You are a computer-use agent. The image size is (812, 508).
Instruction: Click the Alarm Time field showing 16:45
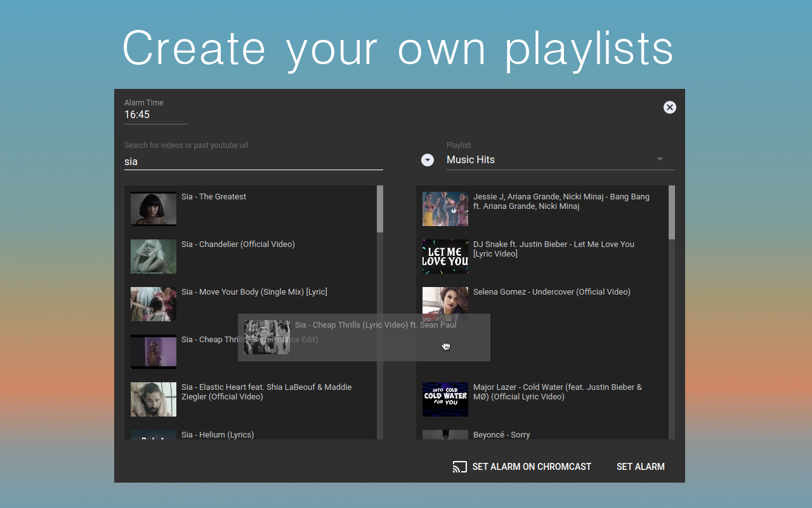pyautogui.click(x=156, y=115)
